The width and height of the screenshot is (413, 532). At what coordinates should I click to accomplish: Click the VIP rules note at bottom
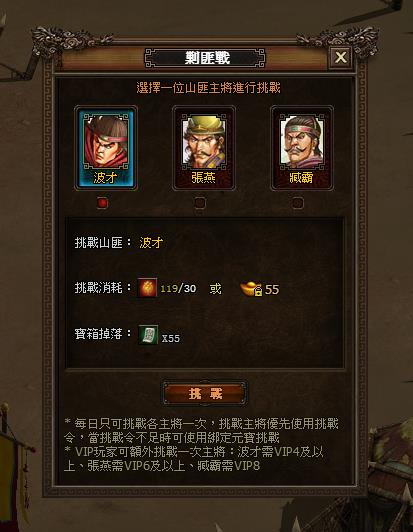pos(194,458)
